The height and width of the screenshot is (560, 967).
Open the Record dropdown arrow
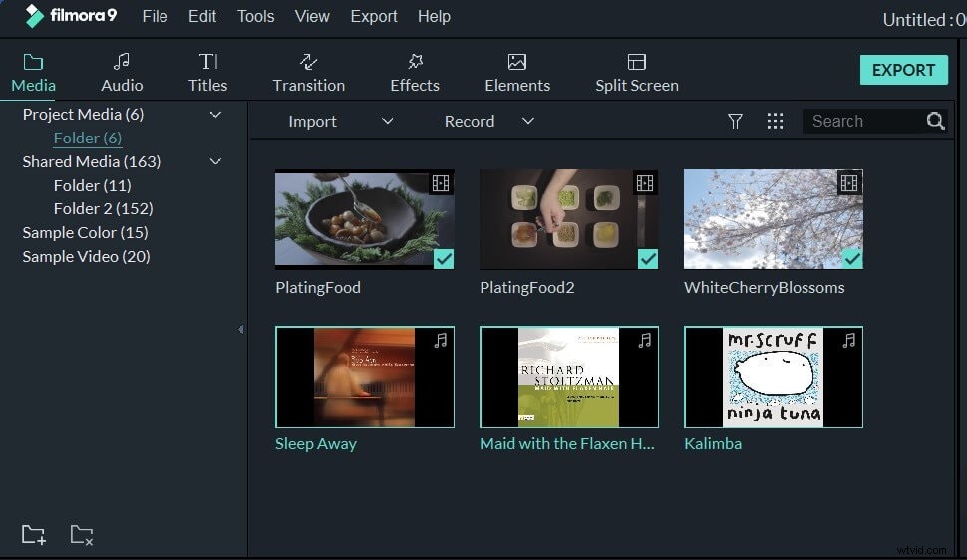(x=528, y=121)
